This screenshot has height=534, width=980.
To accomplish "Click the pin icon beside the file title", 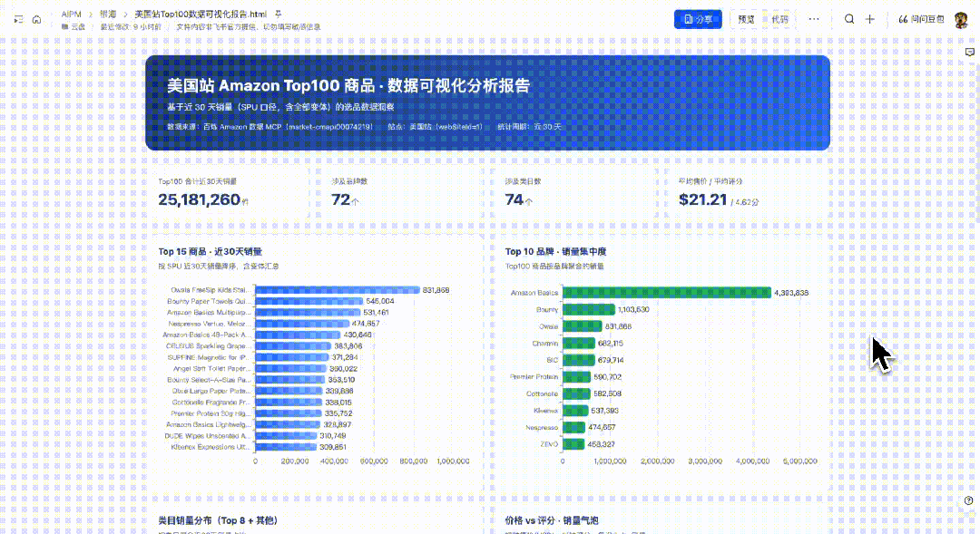I will tap(279, 14).
